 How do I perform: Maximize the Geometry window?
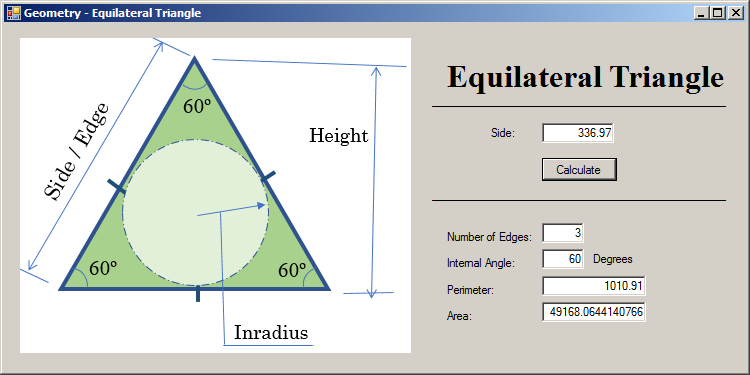(717, 13)
